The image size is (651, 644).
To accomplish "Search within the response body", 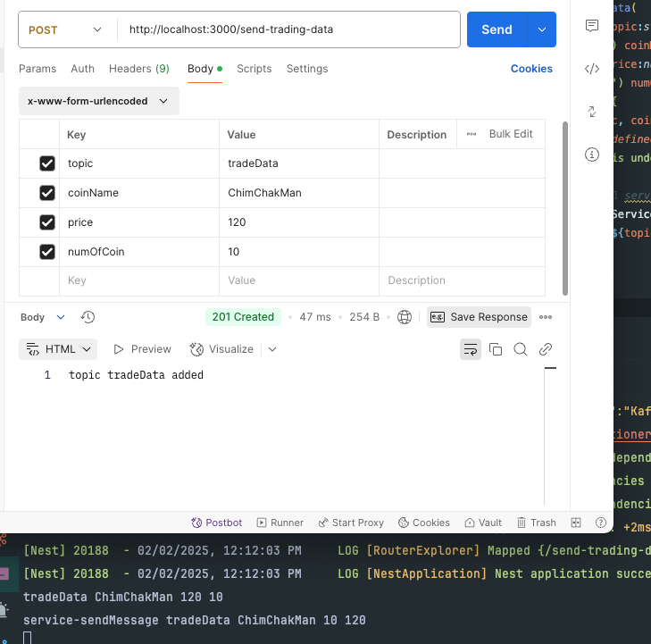I will click(521, 349).
